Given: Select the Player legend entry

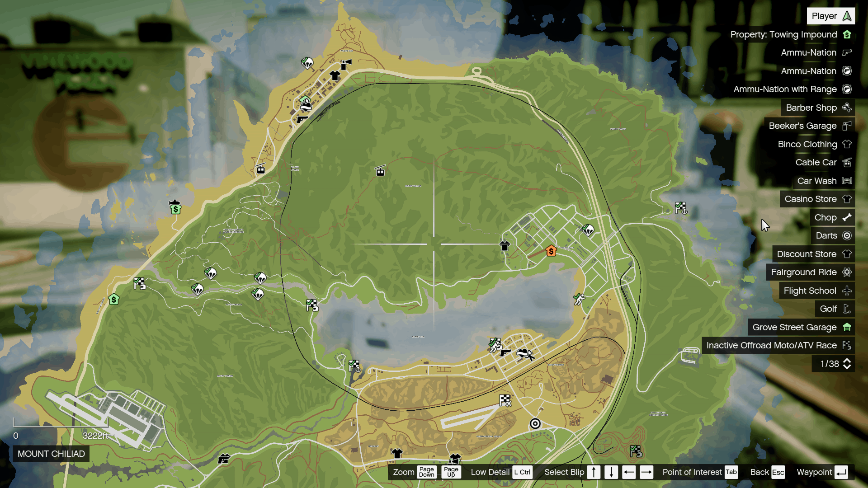Looking at the screenshot, I should 830,16.
